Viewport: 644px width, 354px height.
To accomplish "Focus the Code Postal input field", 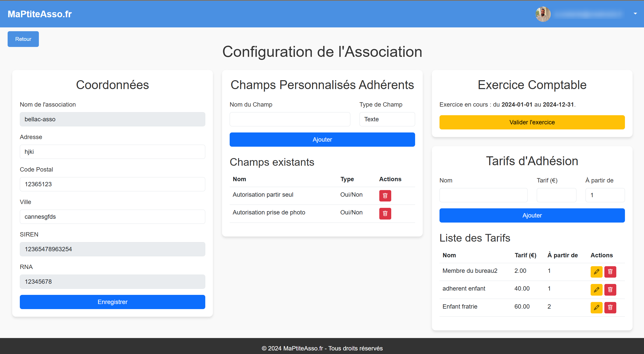I will (113, 184).
